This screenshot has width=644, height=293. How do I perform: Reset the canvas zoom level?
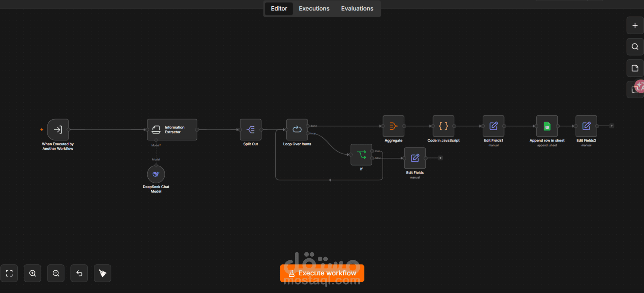(x=79, y=273)
